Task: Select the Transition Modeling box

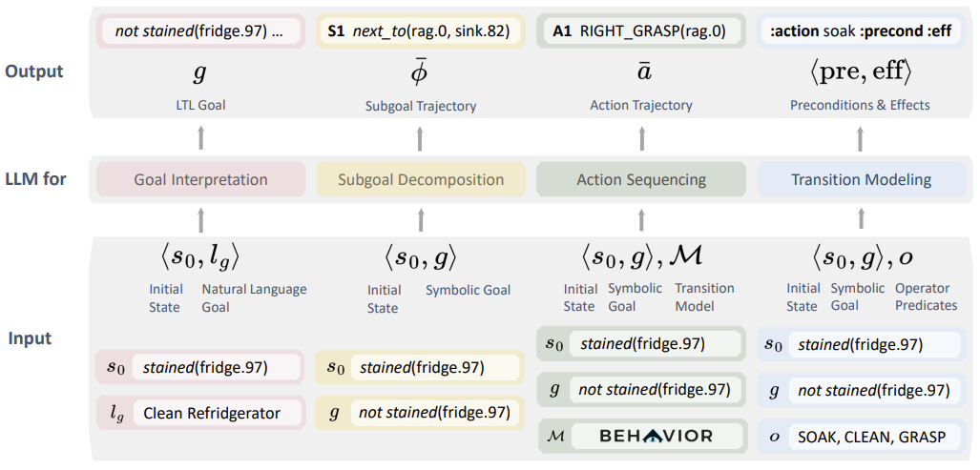Action: [x=862, y=179]
